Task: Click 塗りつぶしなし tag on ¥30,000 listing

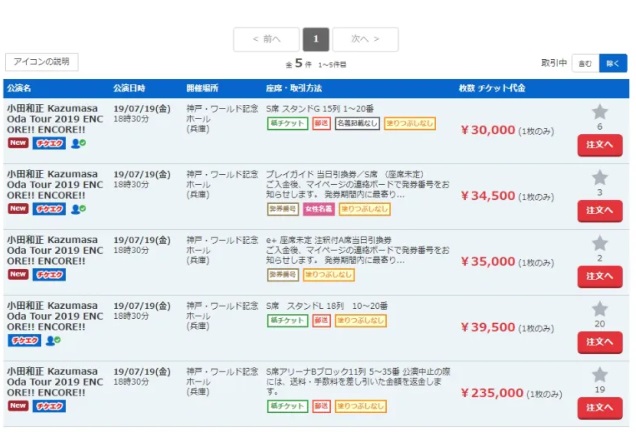Action: coord(410,123)
